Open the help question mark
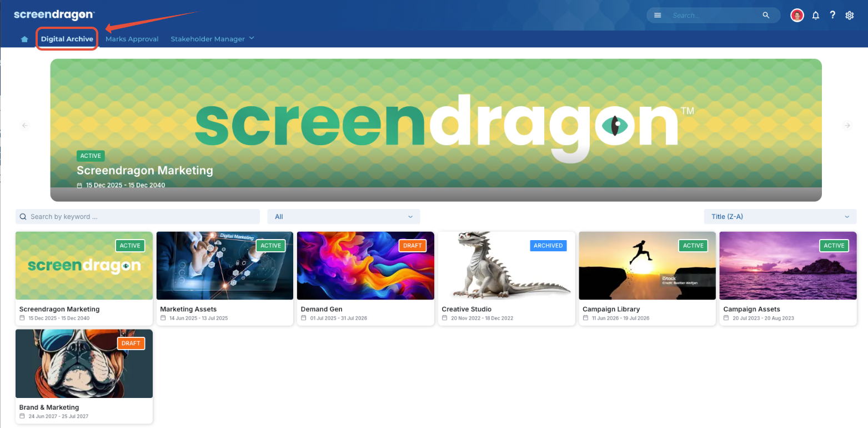Screen dimensions: 868x428 pos(832,15)
